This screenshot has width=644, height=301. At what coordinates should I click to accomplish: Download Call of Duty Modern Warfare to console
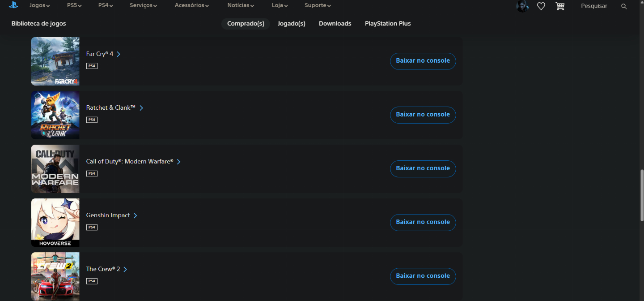[423, 168]
